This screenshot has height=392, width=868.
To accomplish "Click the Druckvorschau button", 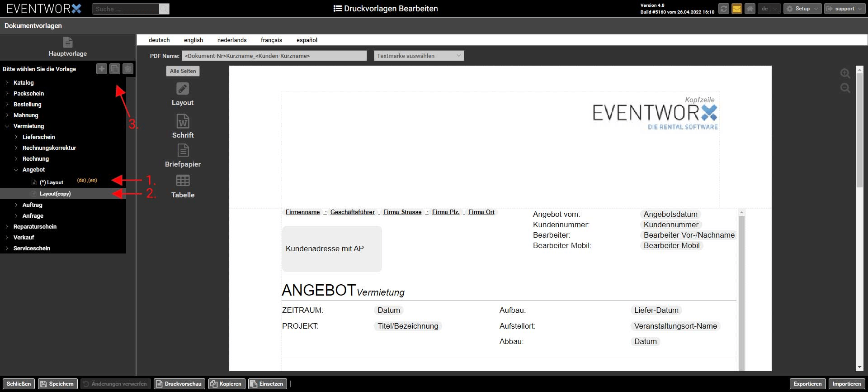I will pyautogui.click(x=179, y=384).
